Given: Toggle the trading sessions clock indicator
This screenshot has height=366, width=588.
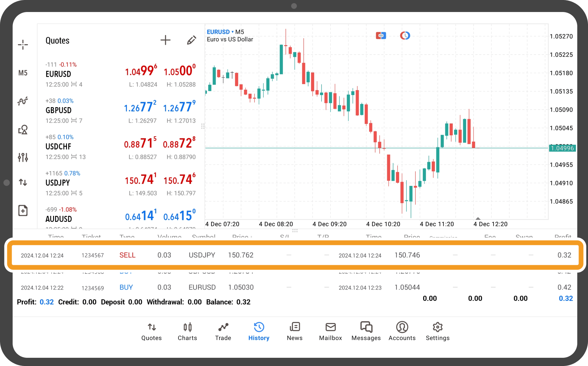Looking at the screenshot, I should [x=405, y=35].
